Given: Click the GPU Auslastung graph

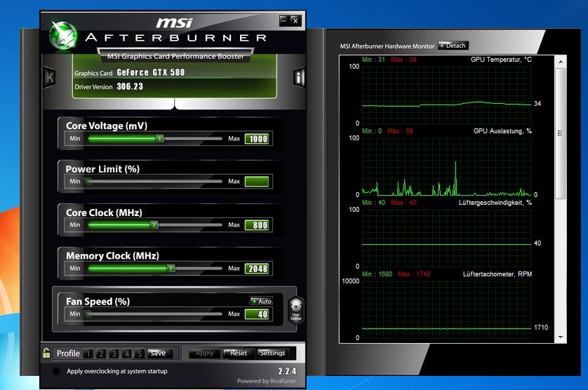Looking at the screenshot, I should point(446,166).
